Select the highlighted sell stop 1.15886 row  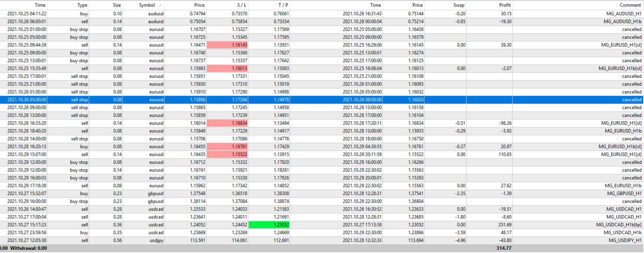(321, 100)
